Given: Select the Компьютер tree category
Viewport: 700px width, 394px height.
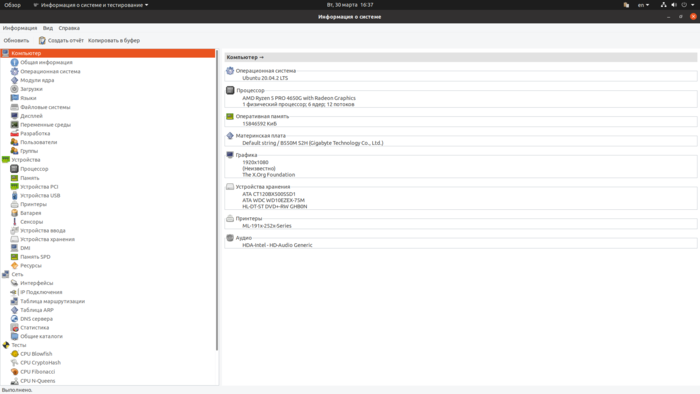Looking at the screenshot, I should click(108, 53).
